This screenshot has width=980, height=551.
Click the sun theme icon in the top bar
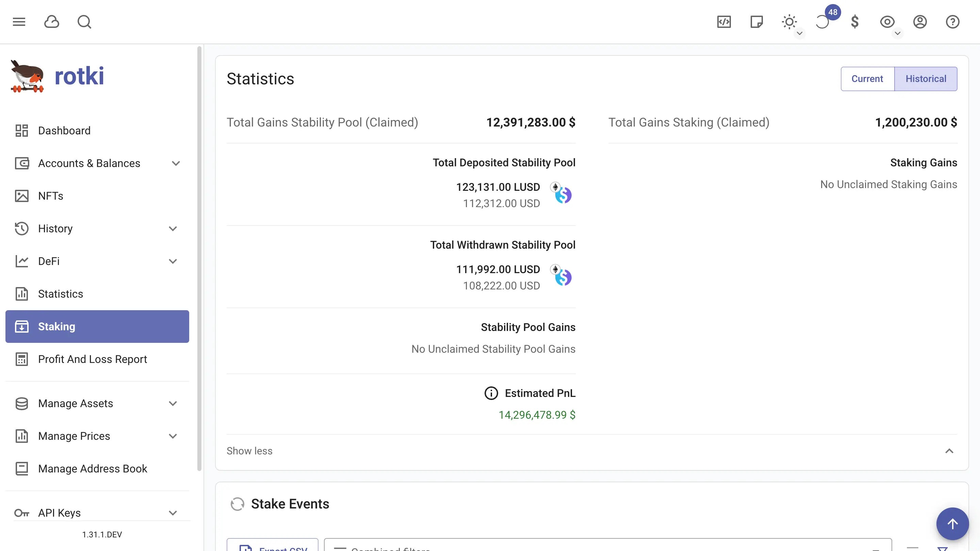click(789, 22)
